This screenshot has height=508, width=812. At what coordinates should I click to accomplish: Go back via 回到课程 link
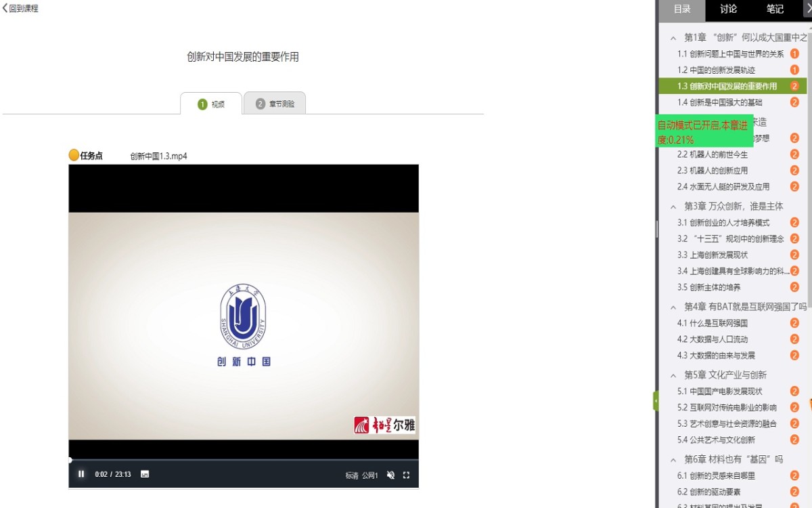click(20, 9)
